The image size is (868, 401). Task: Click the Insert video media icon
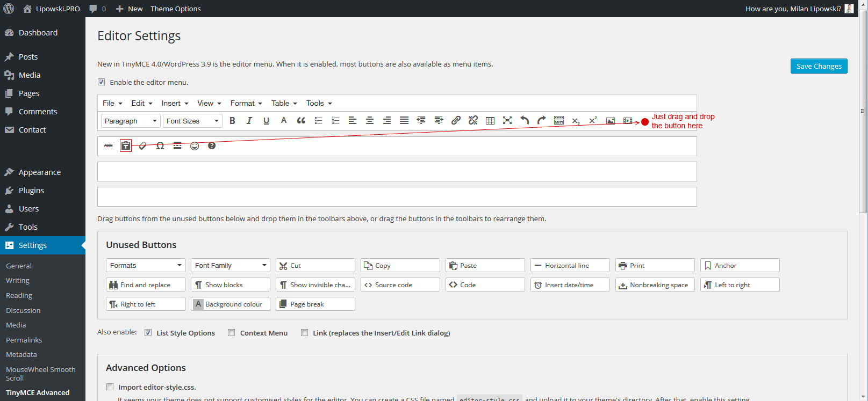pos(628,121)
